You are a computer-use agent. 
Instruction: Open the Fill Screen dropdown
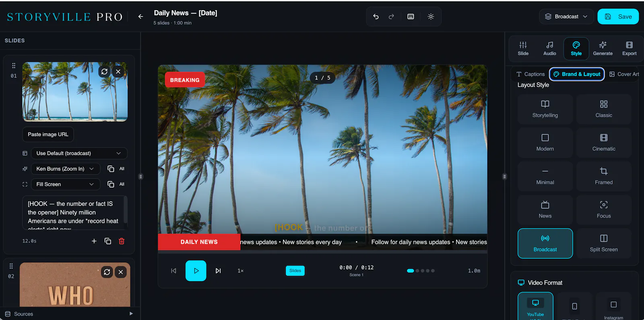pos(66,184)
